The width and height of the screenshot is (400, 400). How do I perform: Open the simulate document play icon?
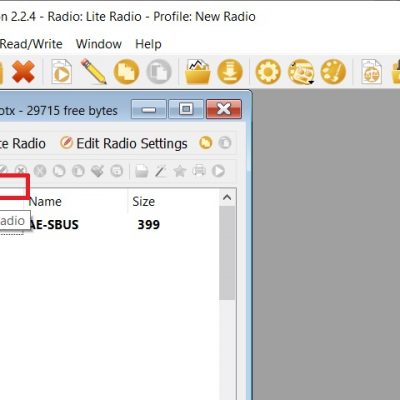62,72
